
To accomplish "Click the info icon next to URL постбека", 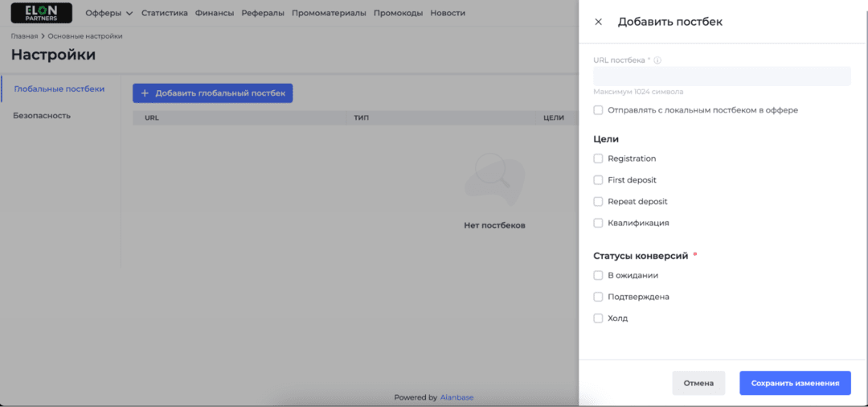I will [657, 60].
